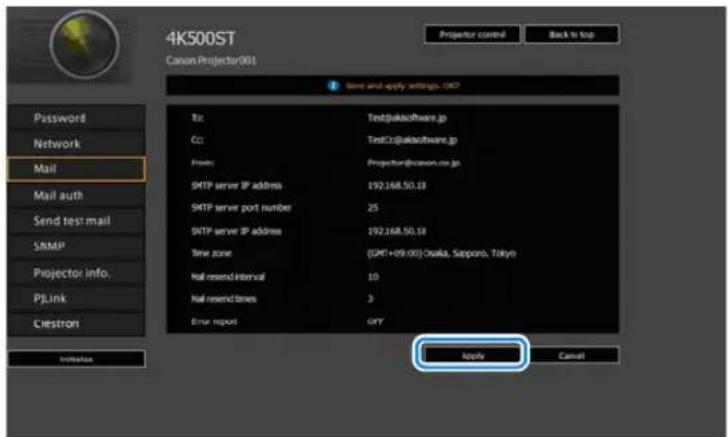
Task: Open the Mail auth menu
Action: point(77,196)
